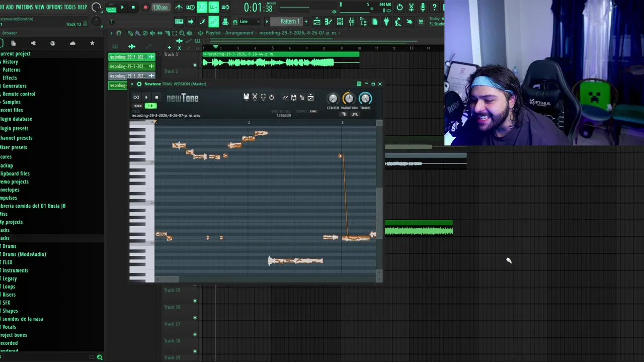644x362 pixels.
Task: Open the HELP menu
Action: [x=82, y=7]
